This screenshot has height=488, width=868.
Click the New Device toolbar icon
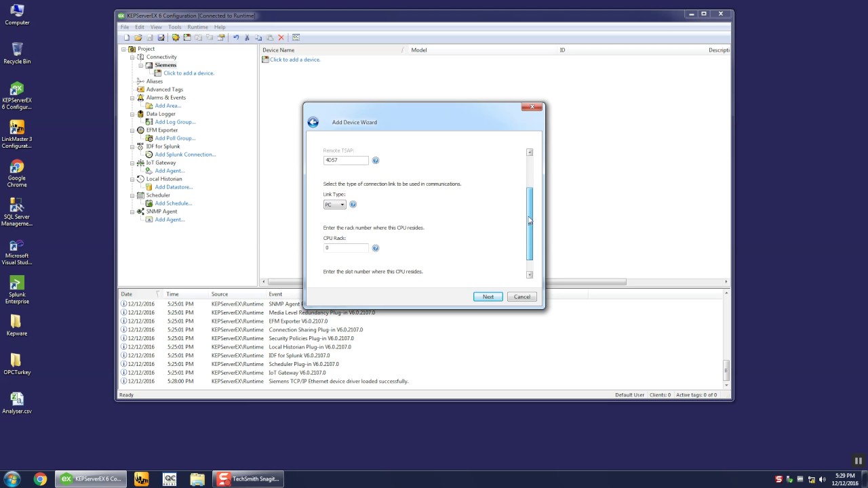pyautogui.click(x=187, y=37)
